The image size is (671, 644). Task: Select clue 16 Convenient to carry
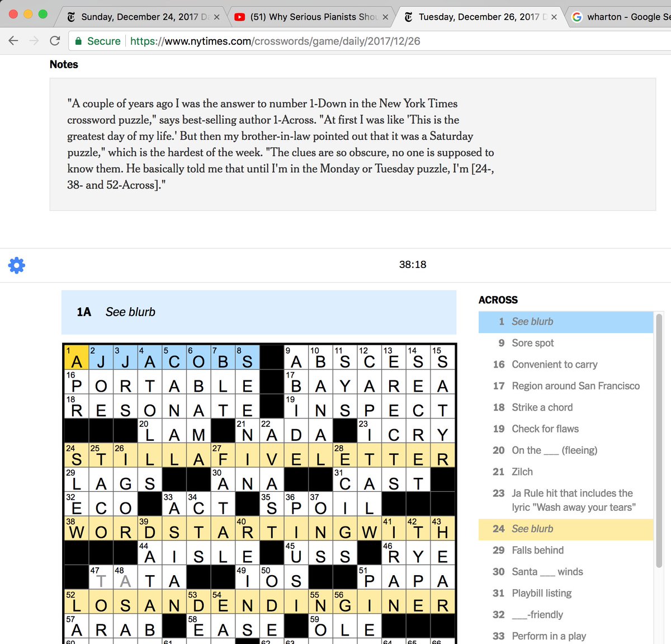[566, 364]
